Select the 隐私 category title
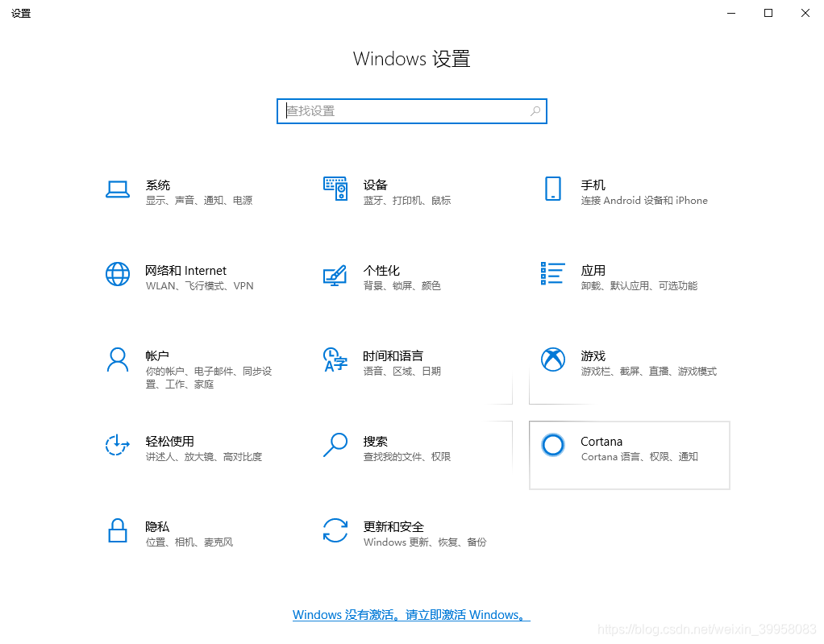The height and width of the screenshot is (644, 824). (157, 526)
